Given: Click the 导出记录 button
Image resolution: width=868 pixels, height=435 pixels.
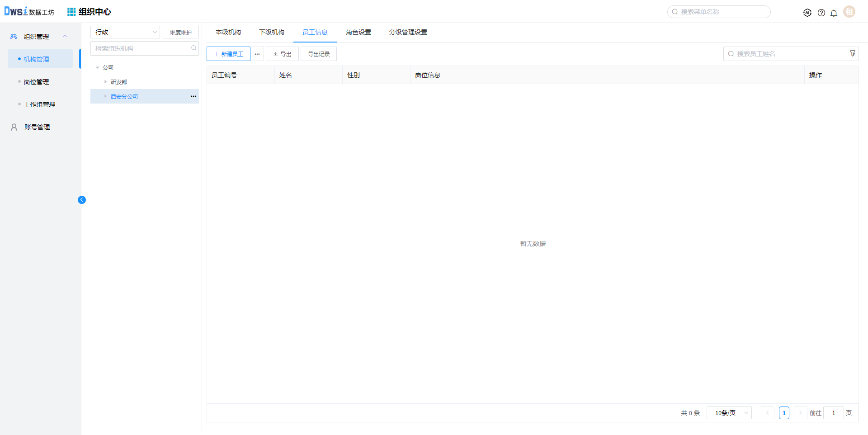Looking at the screenshot, I should [319, 54].
